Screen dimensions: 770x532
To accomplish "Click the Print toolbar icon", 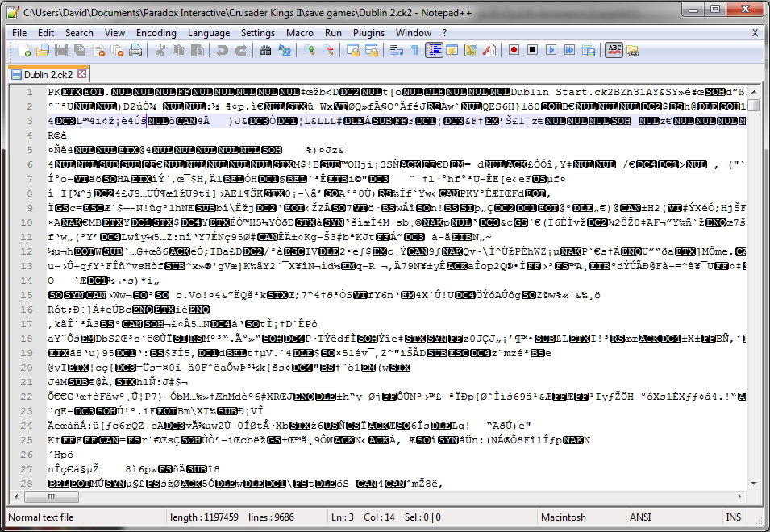I will pos(135,51).
